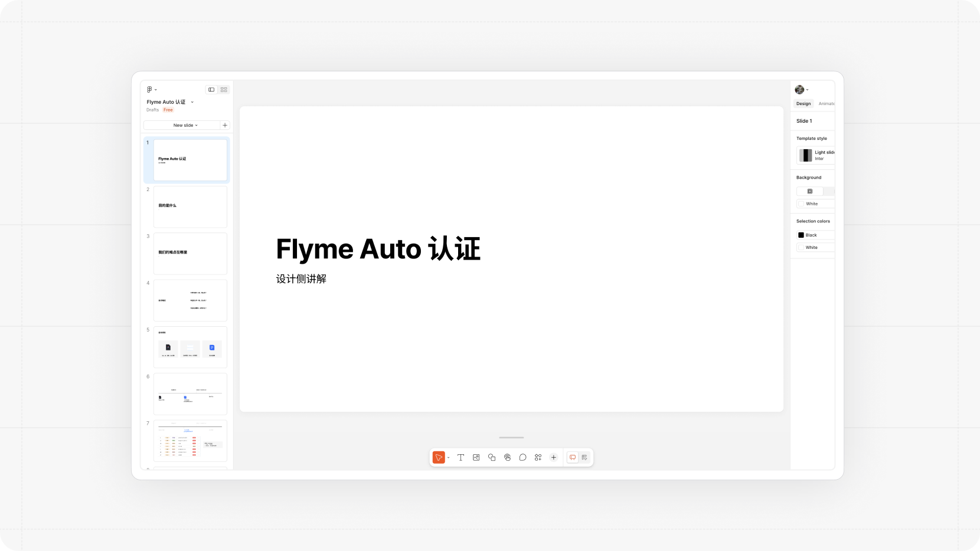Image resolution: width=980 pixels, height=551 pixels.
Task: Switch to the Design tab
Action: tap(803, 104)
